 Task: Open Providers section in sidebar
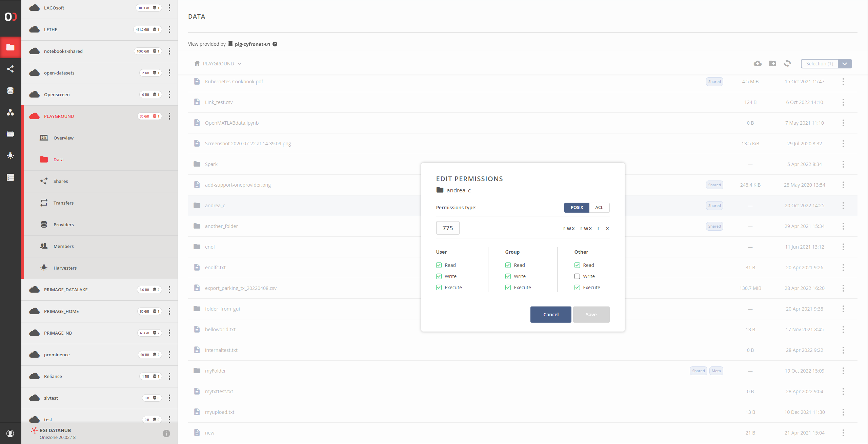pos(63,224)
